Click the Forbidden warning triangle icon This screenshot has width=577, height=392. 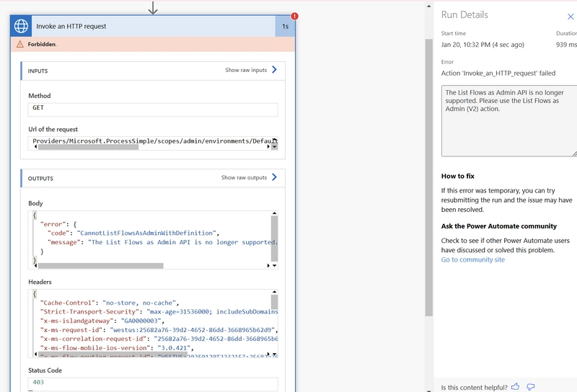pos(20,44)
